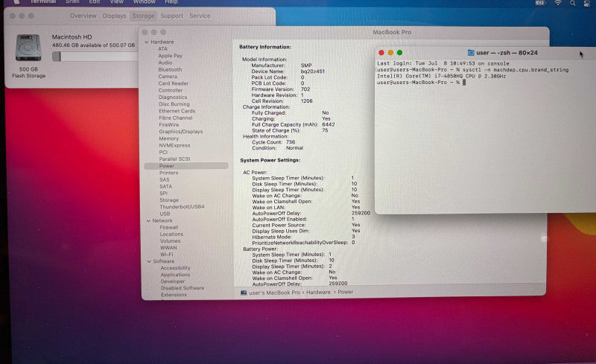Screen dimensions: 596x364
Task: Select SAS in the sidebar
Action: [x=165, y=179]
